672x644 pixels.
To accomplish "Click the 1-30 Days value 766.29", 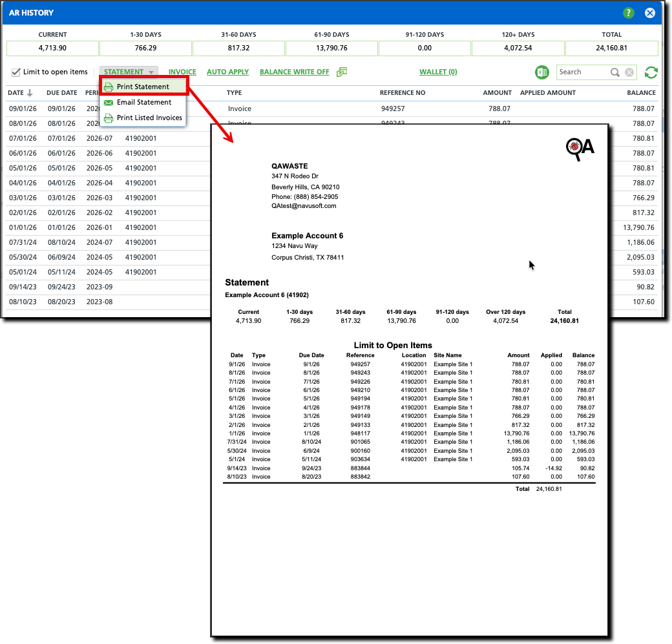I will click(146, 48).
